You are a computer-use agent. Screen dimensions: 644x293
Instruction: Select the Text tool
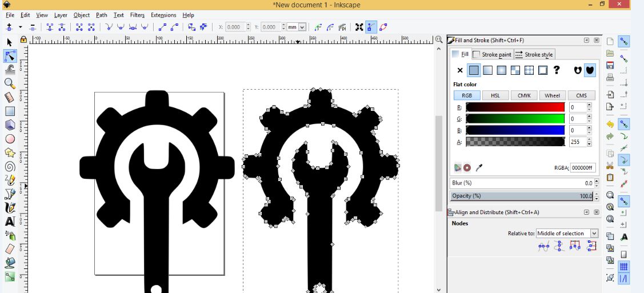pyautogui.click(x=10, y=222)
